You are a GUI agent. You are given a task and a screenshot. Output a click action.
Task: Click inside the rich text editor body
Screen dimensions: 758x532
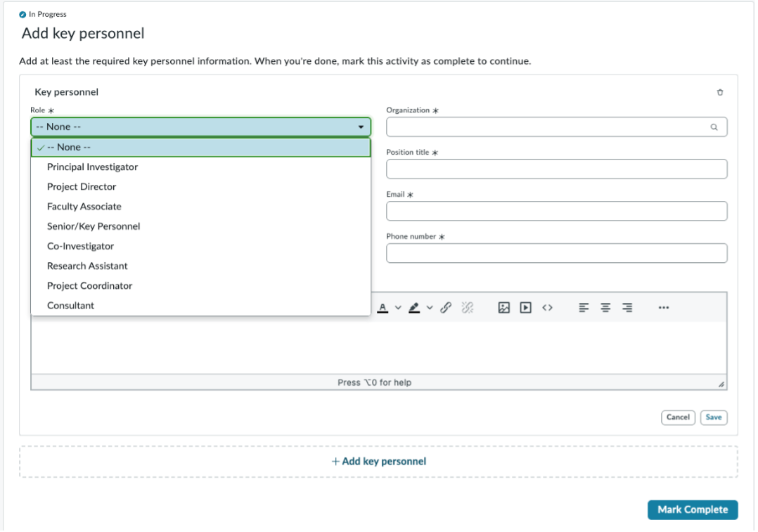tap(378, 348)
